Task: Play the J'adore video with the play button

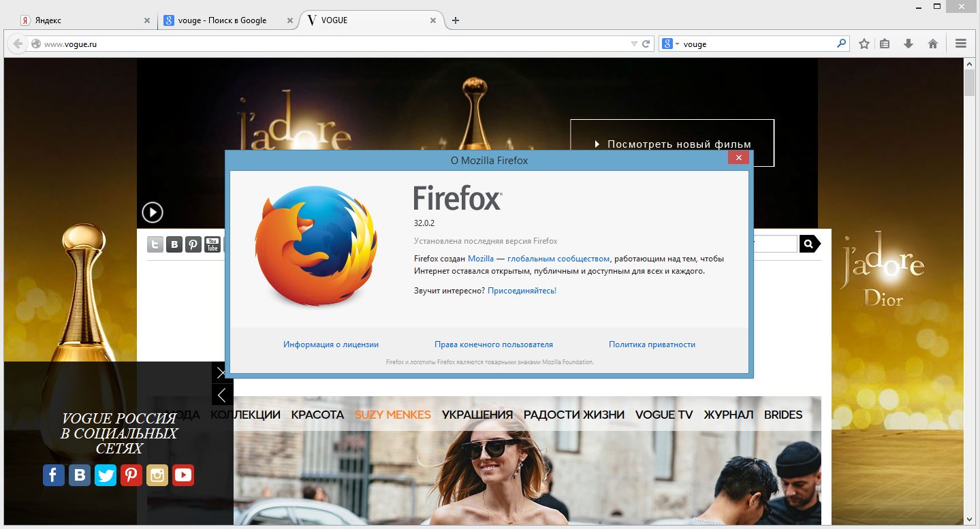Action: [153, 212]
